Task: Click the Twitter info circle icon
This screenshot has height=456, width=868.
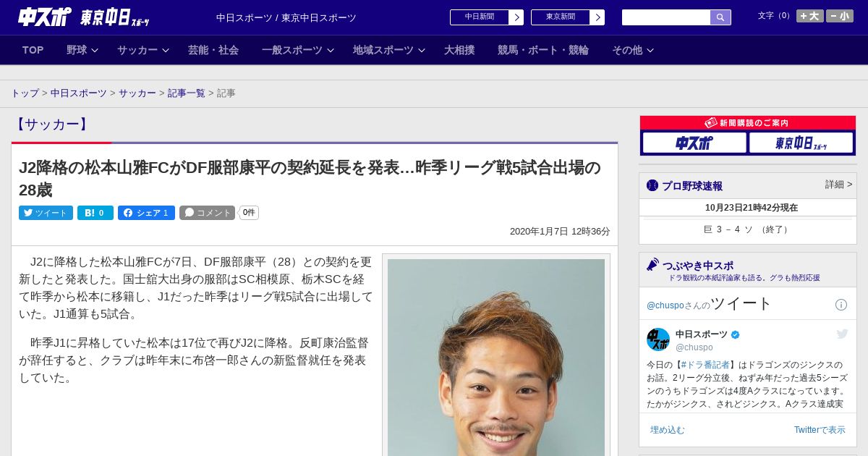Action: tap(841, 305)
